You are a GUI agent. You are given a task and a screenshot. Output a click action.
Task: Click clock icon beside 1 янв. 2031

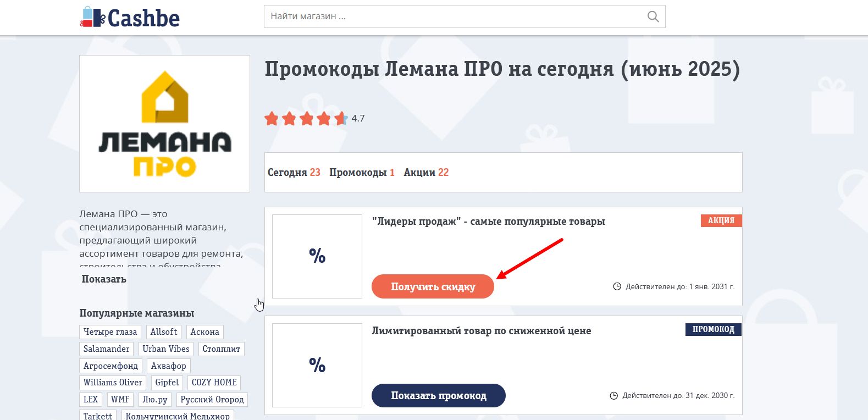617,286
